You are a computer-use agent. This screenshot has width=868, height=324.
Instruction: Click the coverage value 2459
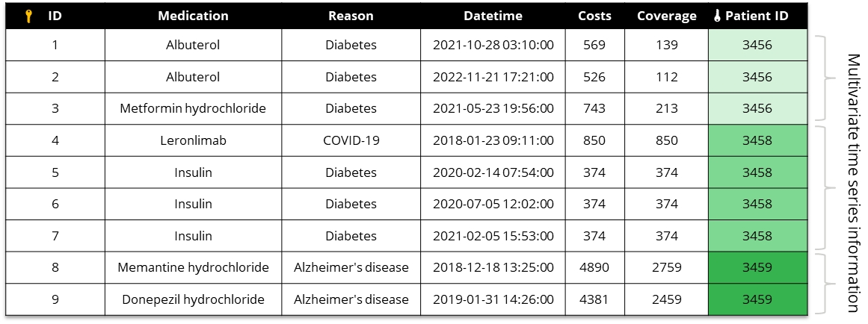[666, 299]
